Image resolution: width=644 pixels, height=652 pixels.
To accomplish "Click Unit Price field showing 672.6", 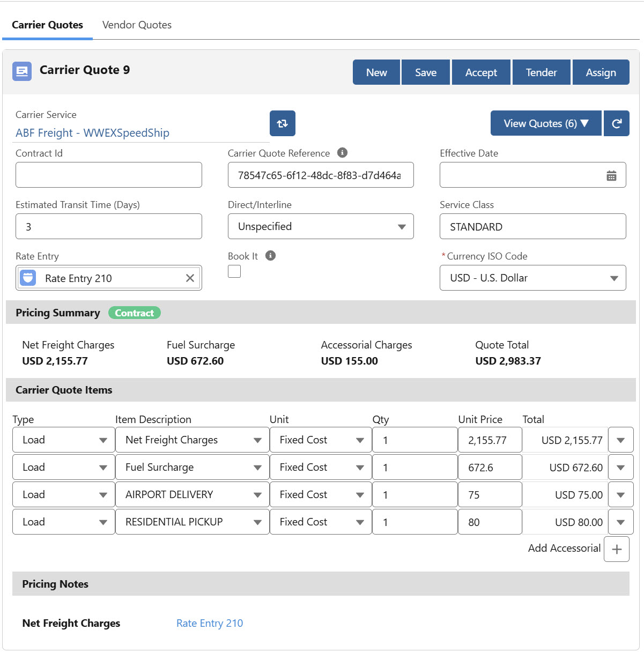I will [490, 468].
